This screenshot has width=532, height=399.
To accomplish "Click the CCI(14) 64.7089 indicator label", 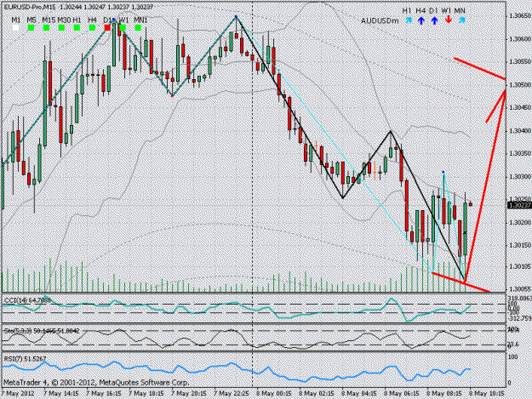I will [27, 300].
